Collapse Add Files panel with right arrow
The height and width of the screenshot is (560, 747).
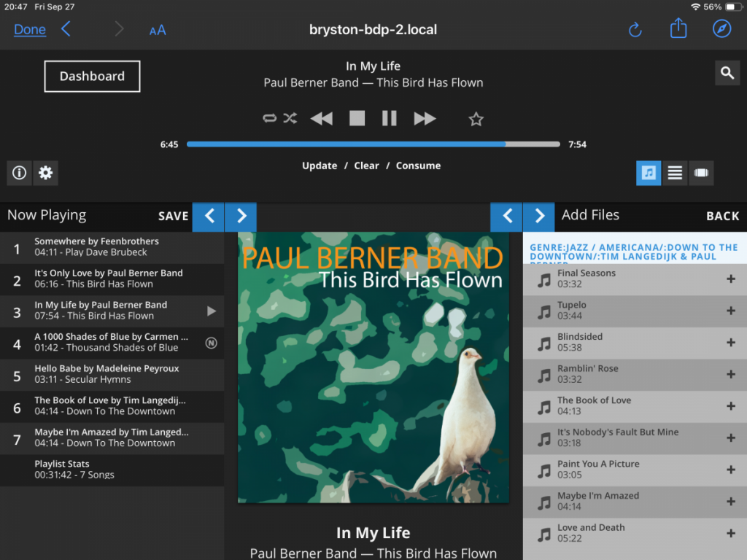tap(539, 217)
